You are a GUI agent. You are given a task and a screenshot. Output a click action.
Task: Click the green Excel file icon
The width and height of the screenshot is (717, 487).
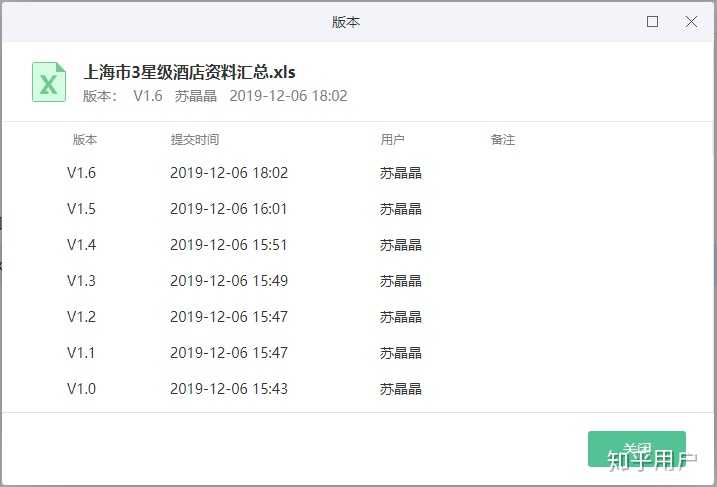(49, 82)
